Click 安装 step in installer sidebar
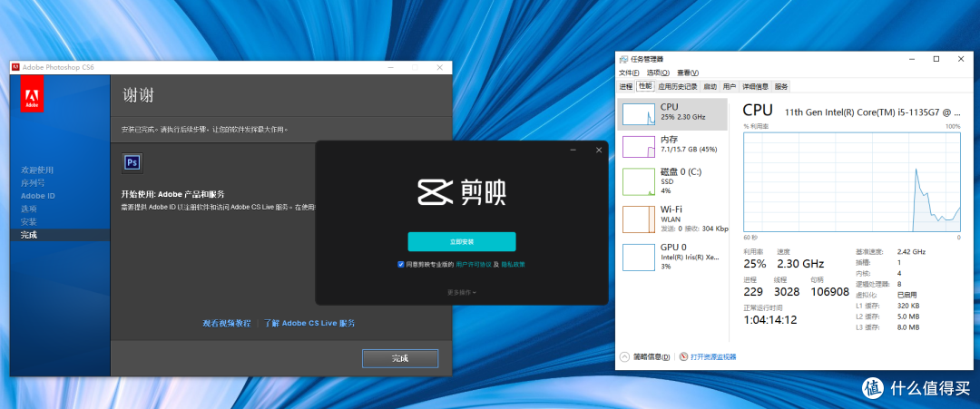Viewport: 980px width, 409px height. (29, 222)
